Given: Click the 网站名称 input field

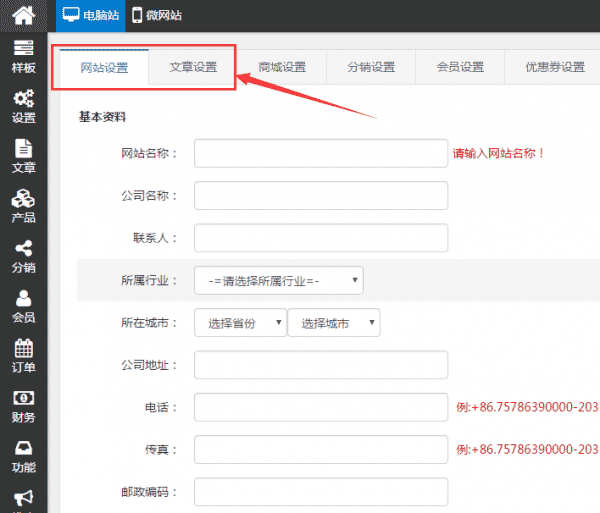Looking at the screenshot, I should 320,153.
